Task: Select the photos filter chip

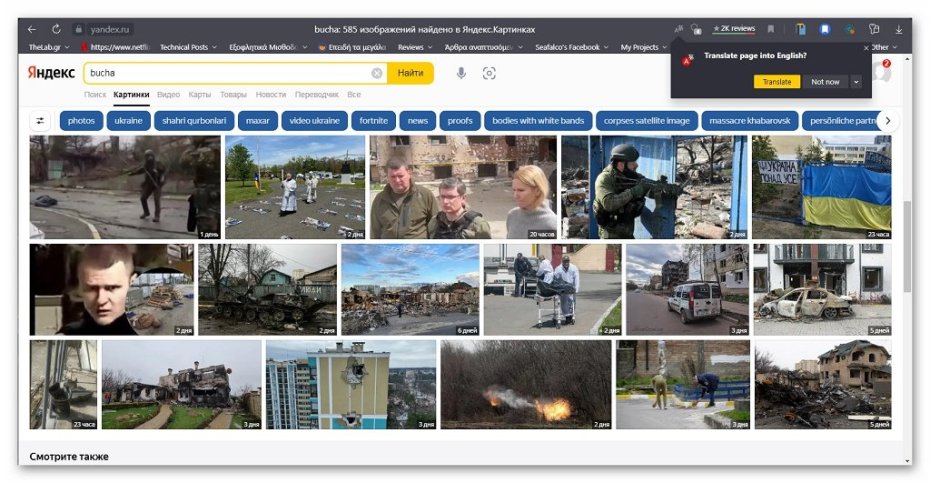Action: [81, 120]
